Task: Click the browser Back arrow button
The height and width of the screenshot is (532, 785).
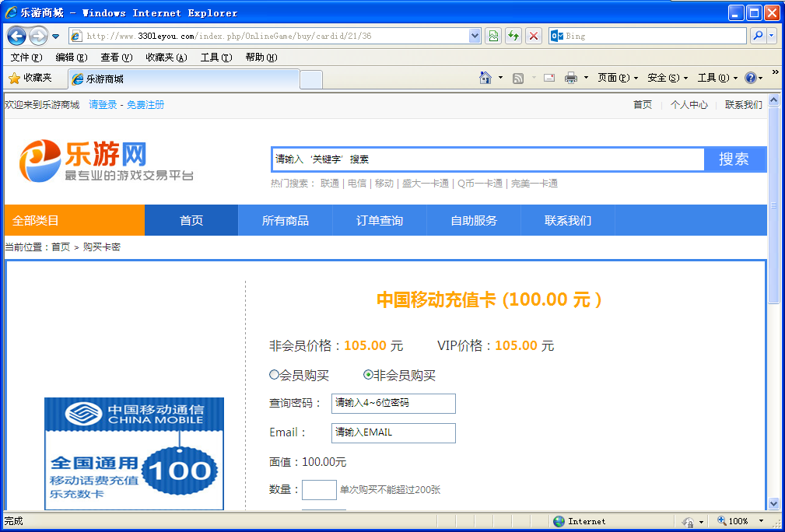Action: pos(16,36)
